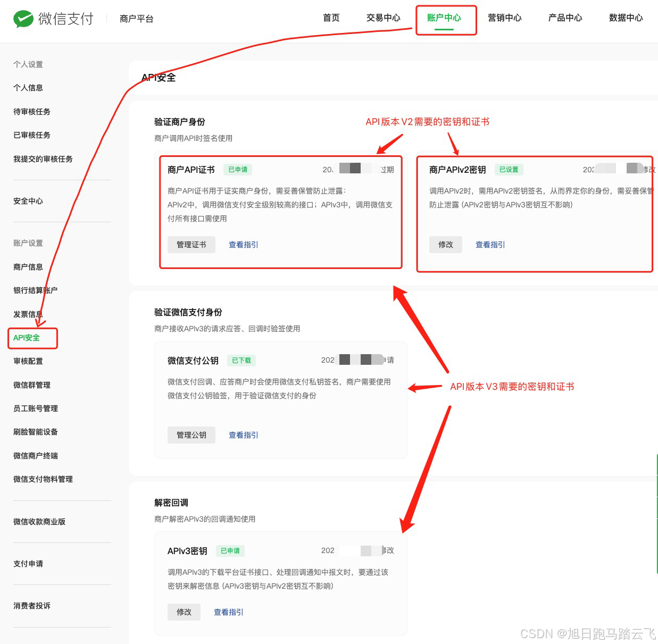The width and height of the screenshot is (658, 644).
Task: Click the 微信支付公钥 card title
Action: click(x=193, y=361)
